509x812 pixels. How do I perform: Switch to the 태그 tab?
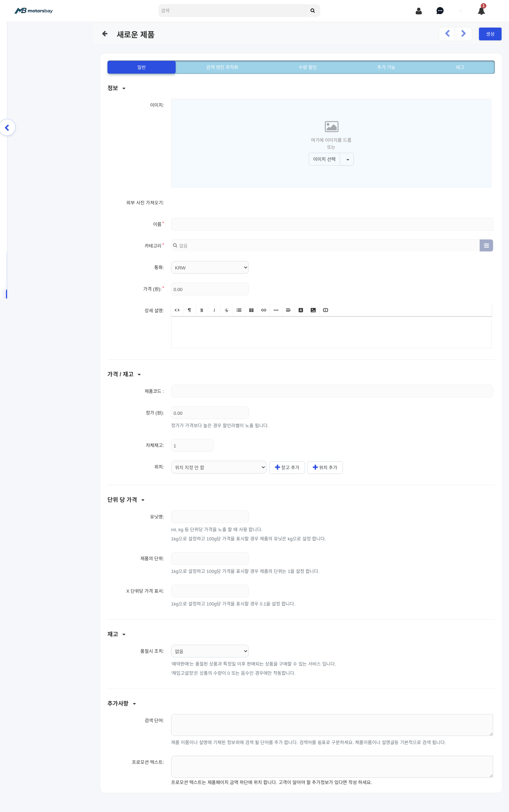tap(460, 67)
